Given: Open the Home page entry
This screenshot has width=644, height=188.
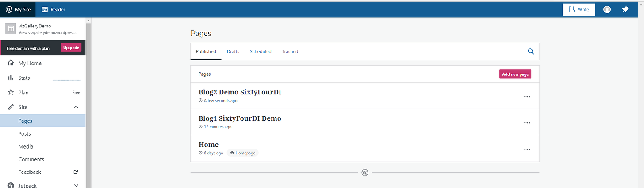Looking at the screenshot, I should coord(209,145).
